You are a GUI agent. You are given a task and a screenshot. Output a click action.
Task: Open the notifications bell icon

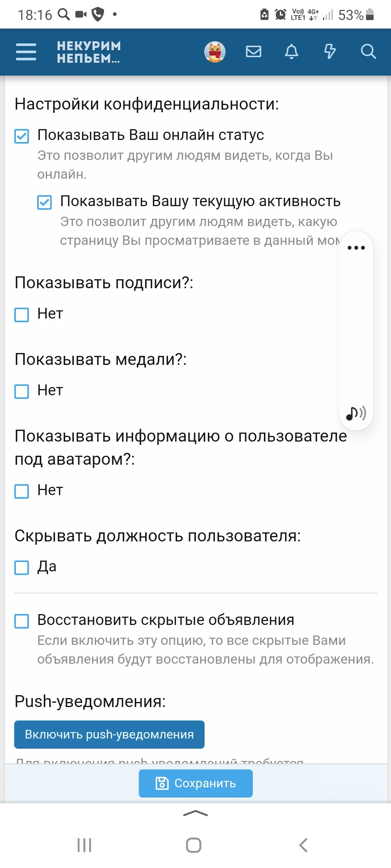point(291,52)
